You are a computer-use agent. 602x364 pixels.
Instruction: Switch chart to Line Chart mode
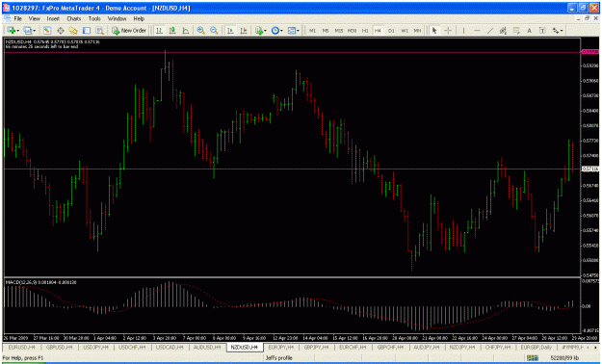[x=185, y=31]
